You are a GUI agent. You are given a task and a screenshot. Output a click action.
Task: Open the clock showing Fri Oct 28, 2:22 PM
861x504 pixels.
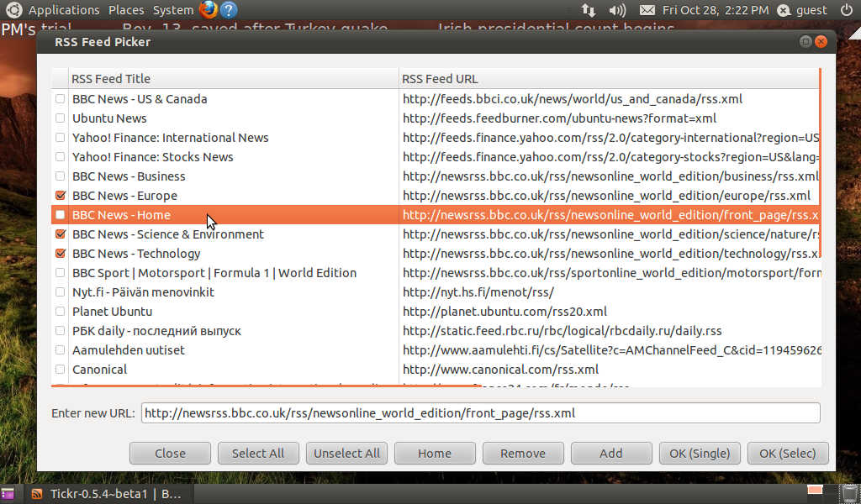point(716,10)
